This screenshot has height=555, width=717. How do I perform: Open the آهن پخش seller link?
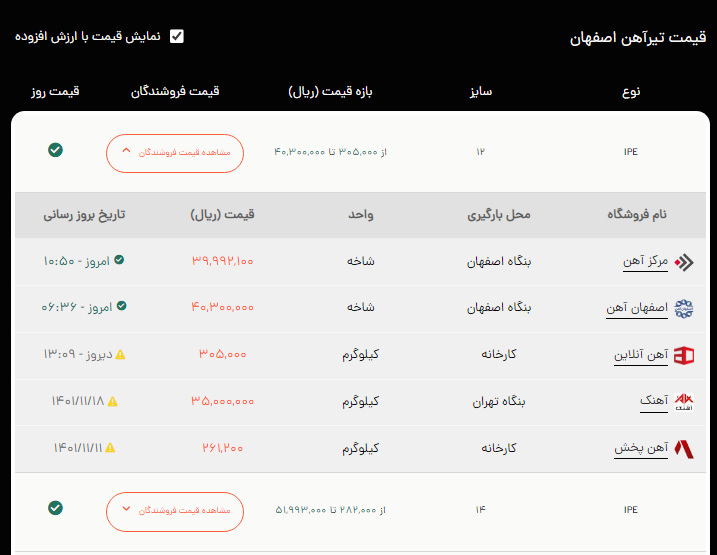(641, 448)
